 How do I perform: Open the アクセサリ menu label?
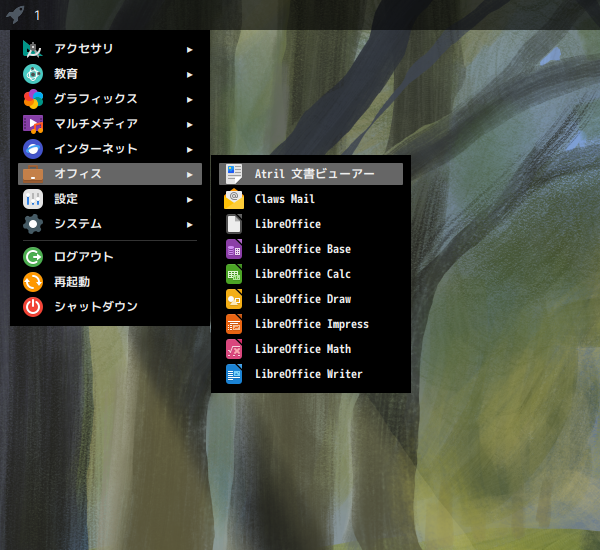coord(84,49)
